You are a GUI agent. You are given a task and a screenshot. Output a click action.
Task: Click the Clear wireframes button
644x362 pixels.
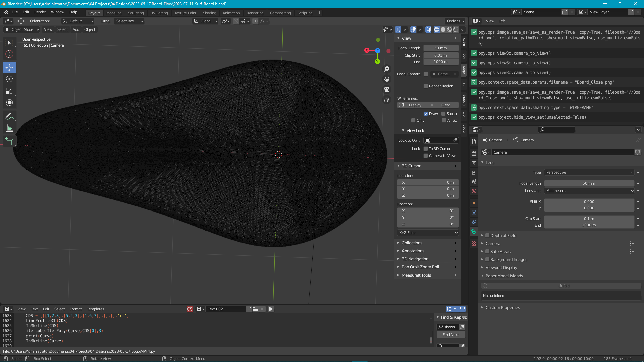[443, 105]
